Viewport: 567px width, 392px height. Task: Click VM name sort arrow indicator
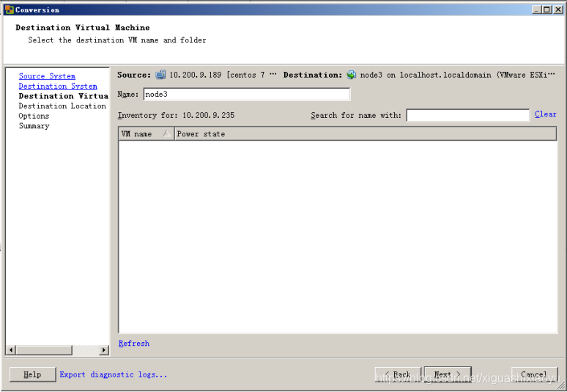[166, 134]
